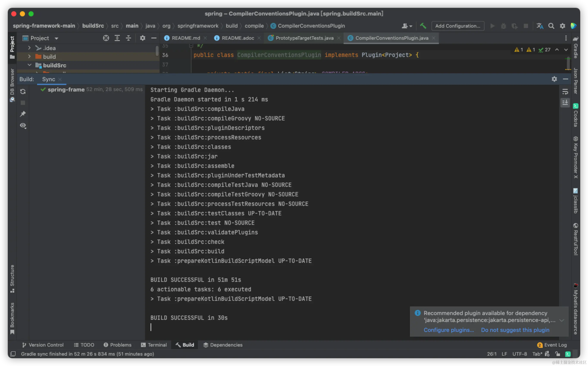
Task: Click the Reload Gradle sync icon
Action: pos(23,91)
